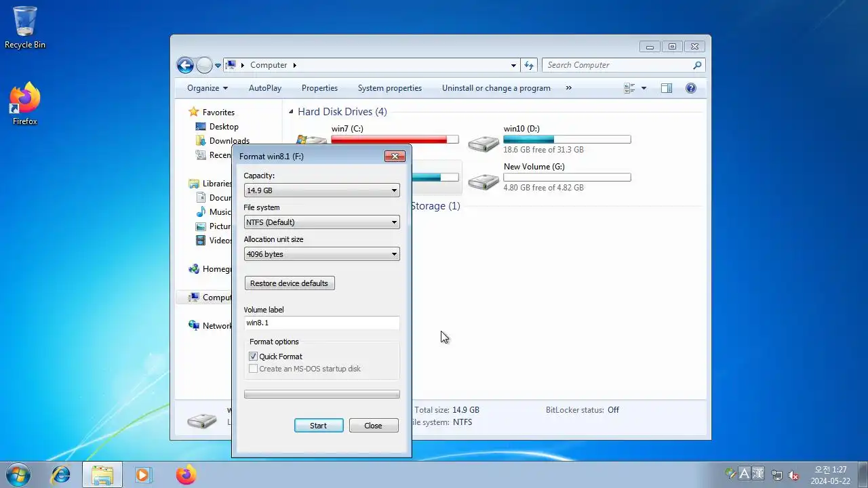868x488 pixels.
Task: Click Windows Explorer taskbar icon
Action: (x=102, y=474)
